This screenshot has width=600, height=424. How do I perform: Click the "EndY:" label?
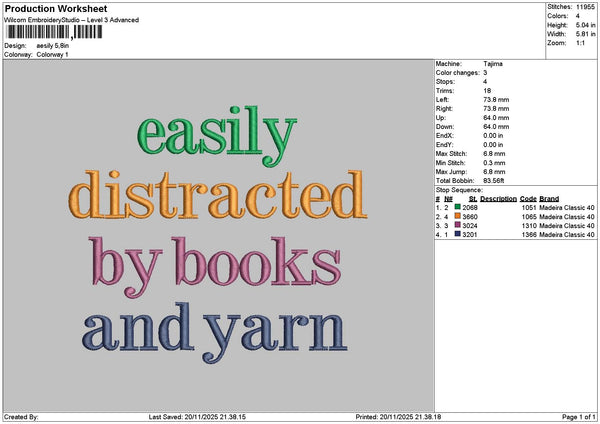tap(445, 145)
